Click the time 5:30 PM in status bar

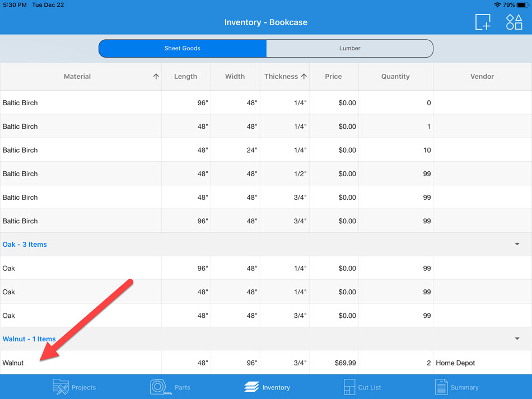pyautogui.click(x=15, y=4)
